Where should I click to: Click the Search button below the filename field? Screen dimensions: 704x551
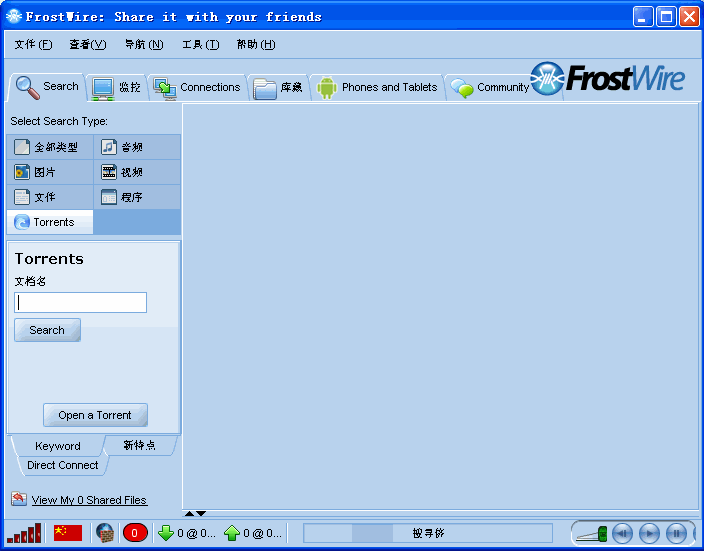48,330
